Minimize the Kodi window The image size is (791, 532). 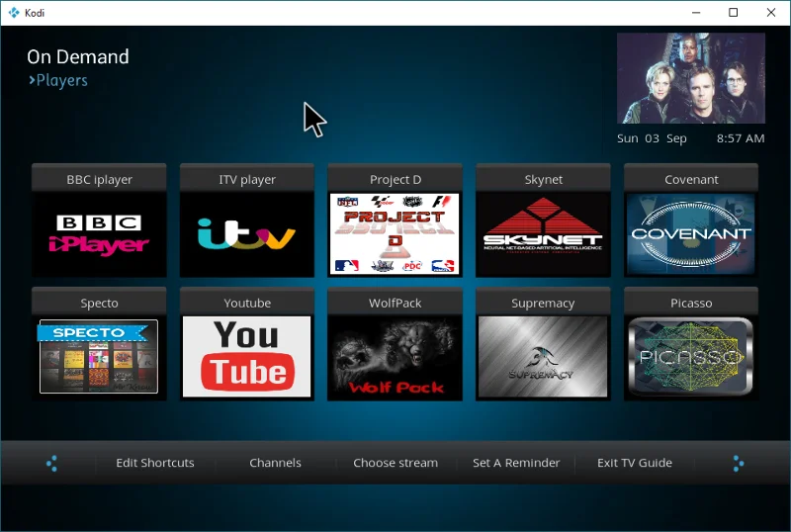coord(696,13)
